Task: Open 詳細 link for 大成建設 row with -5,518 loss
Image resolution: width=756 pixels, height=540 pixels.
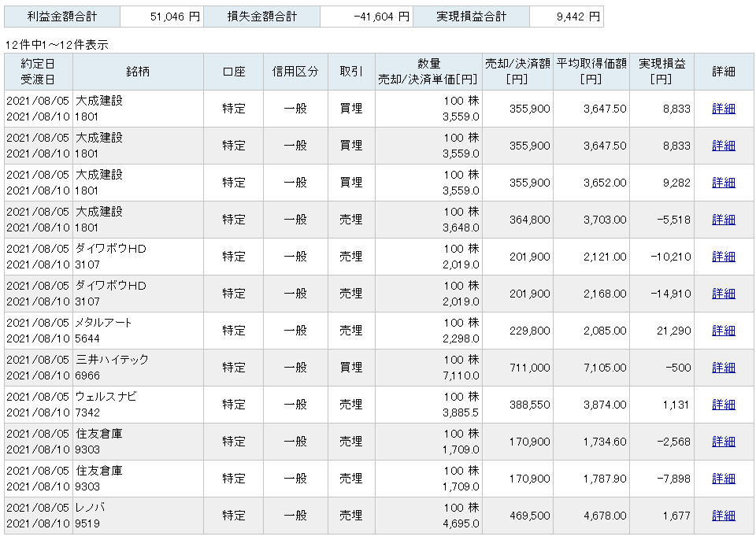Action: [x=723, y=220]
